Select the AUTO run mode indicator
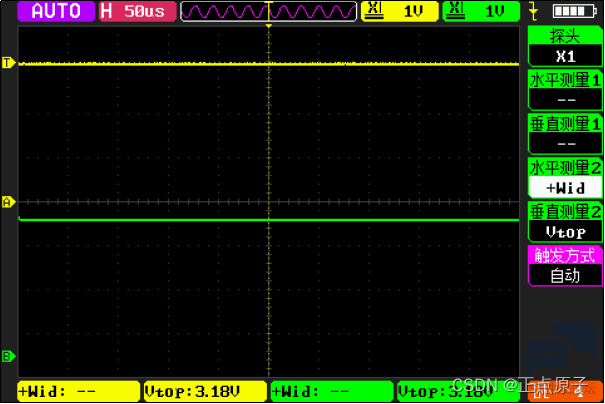The image size is (605, 404). [56, 11]
